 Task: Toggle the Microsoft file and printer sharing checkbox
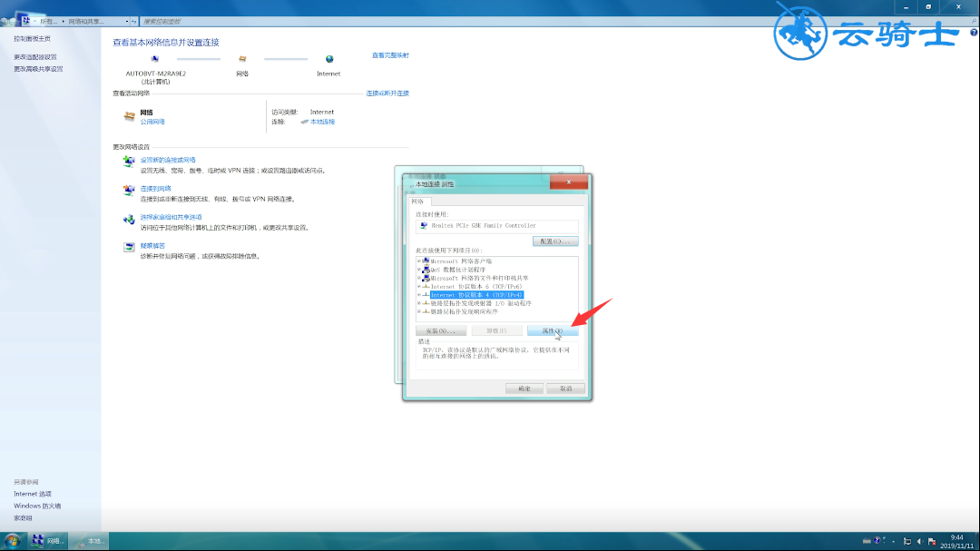click(x=419, y=279)
